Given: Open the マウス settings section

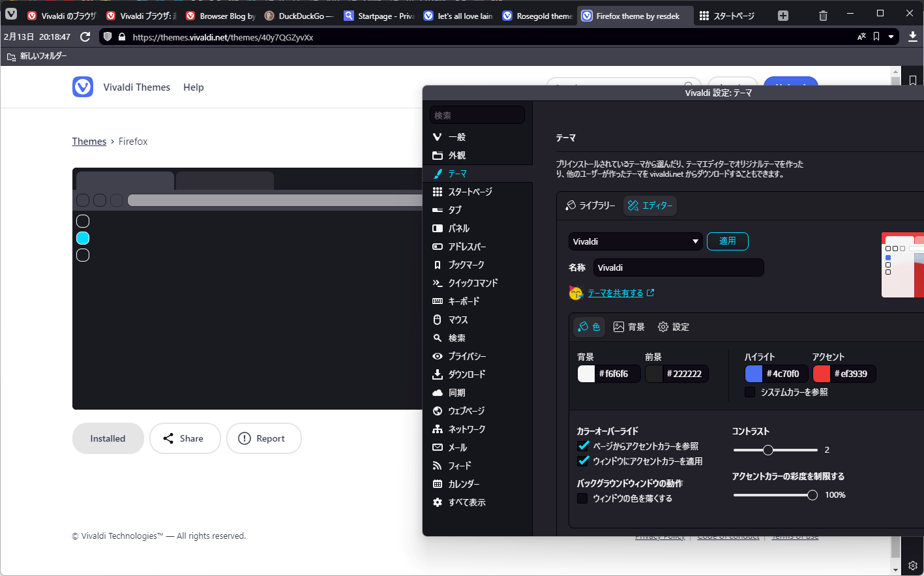Looking at the screenshot, I should [x=477, y=320].
